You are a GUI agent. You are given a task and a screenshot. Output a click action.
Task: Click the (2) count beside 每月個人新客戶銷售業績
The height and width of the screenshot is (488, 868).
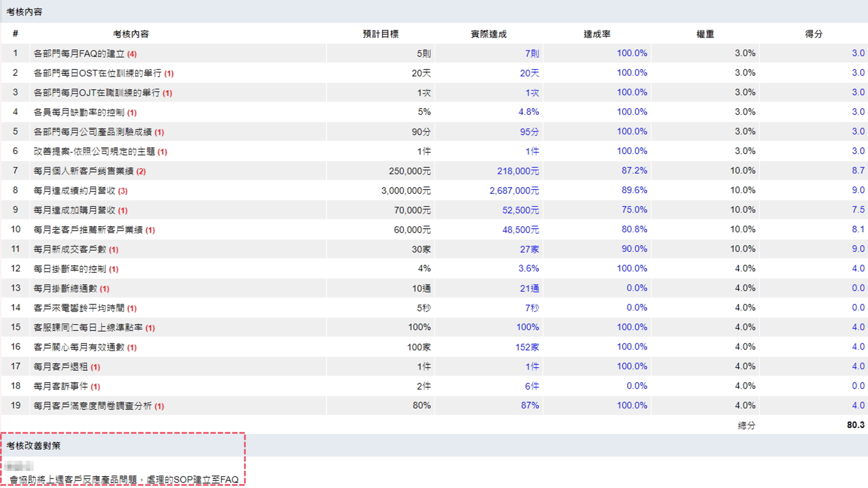141,171
